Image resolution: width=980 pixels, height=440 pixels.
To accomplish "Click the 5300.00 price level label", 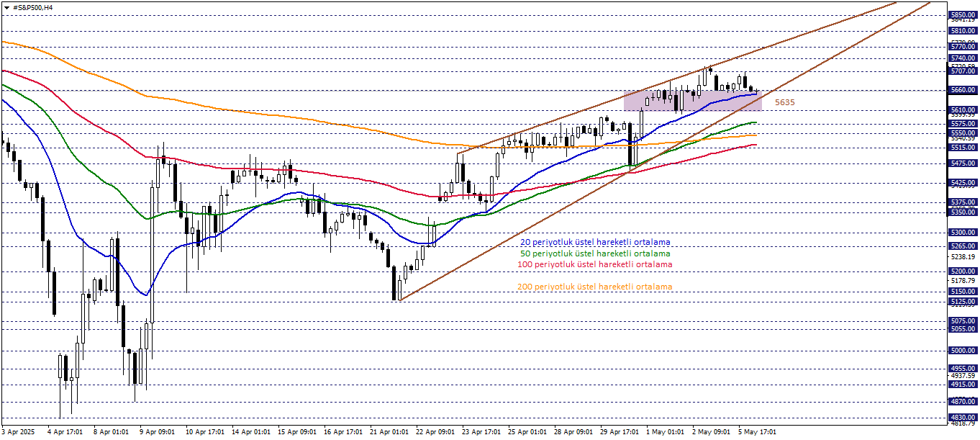I will tap(963, 233).
